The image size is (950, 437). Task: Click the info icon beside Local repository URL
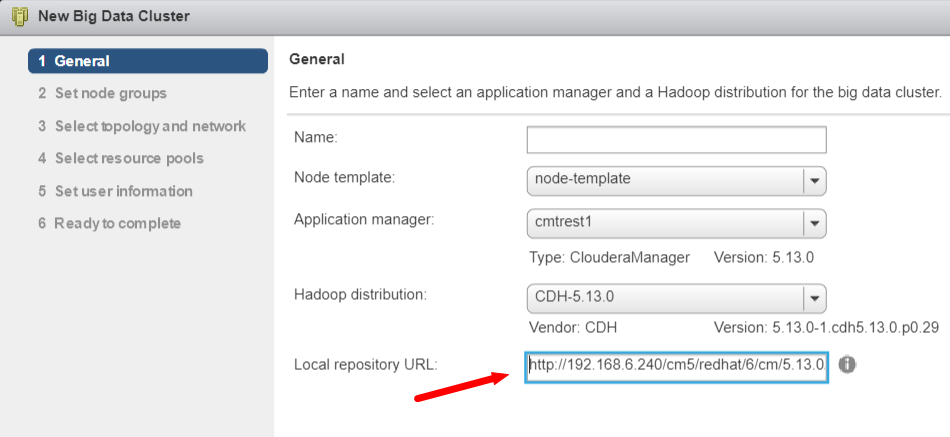click(x=847, y=364)
